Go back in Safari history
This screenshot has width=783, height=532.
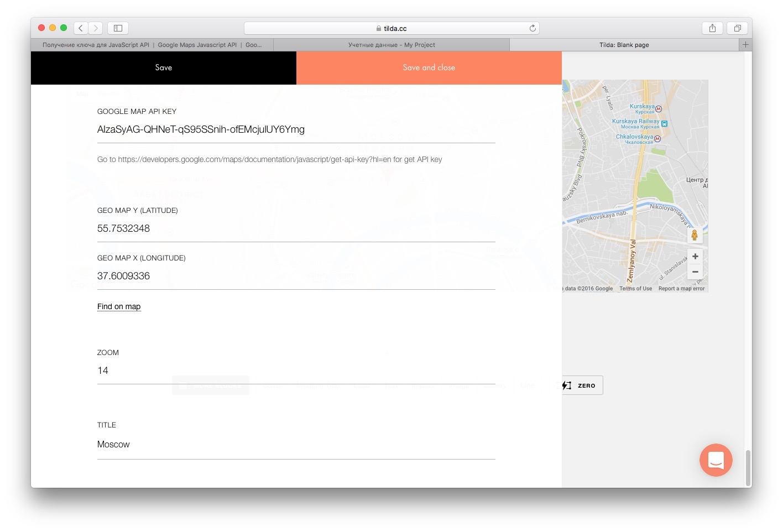point(81,28)
